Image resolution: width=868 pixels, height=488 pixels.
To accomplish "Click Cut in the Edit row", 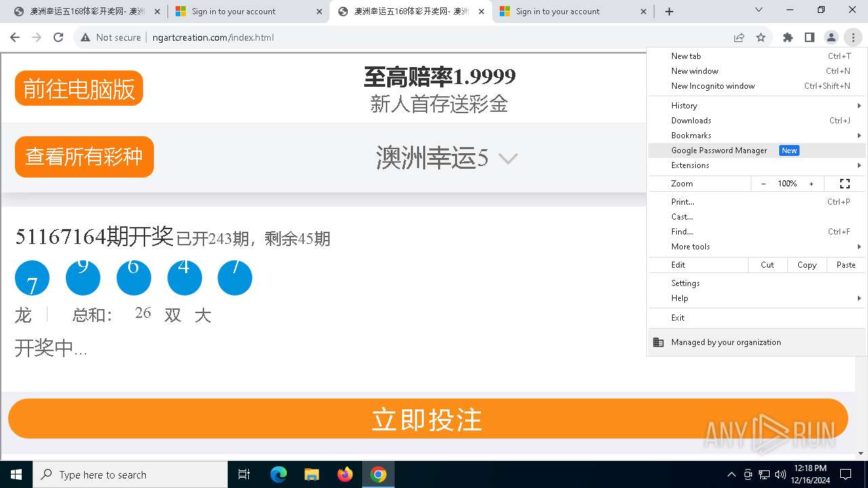I will coord(768,265).
